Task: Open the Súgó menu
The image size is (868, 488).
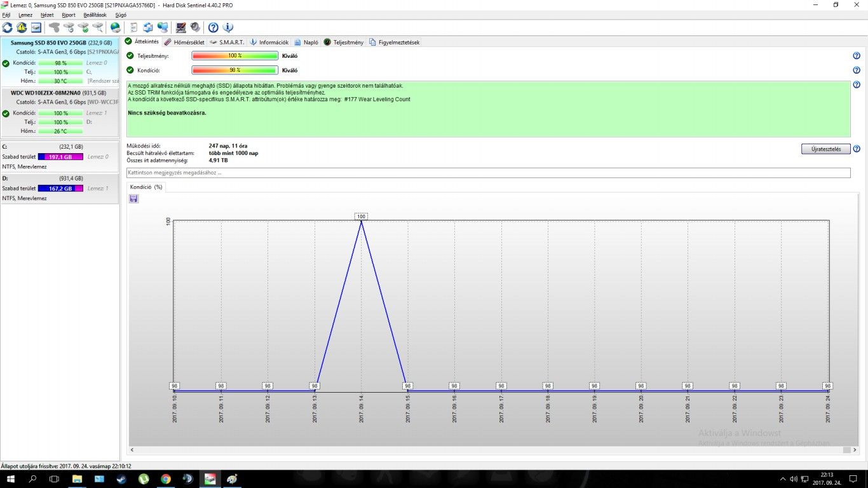Action: 121,15
